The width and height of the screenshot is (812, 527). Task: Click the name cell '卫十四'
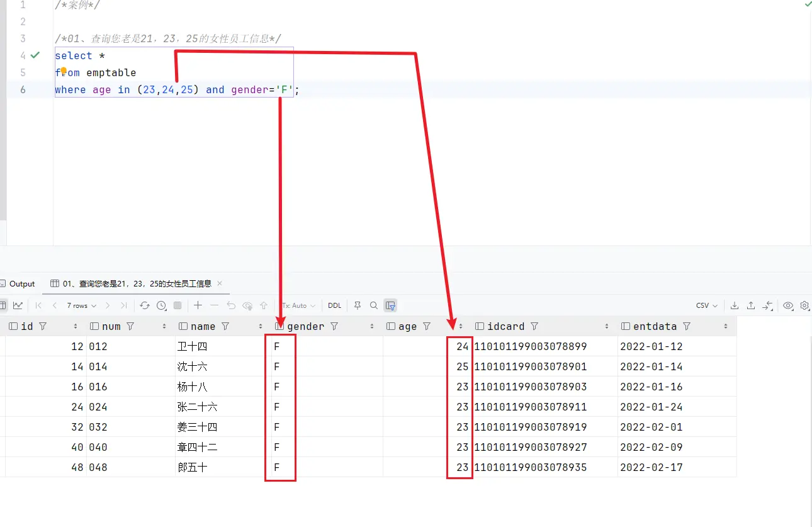193,346
